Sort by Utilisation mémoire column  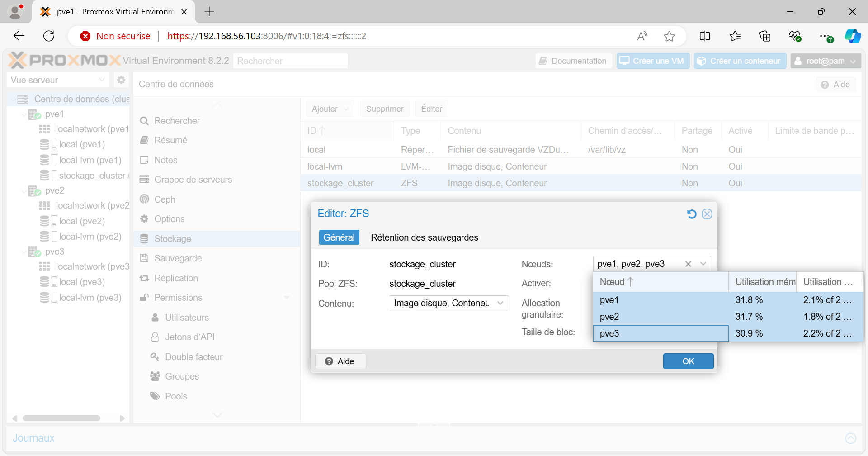tap(762, 282)
